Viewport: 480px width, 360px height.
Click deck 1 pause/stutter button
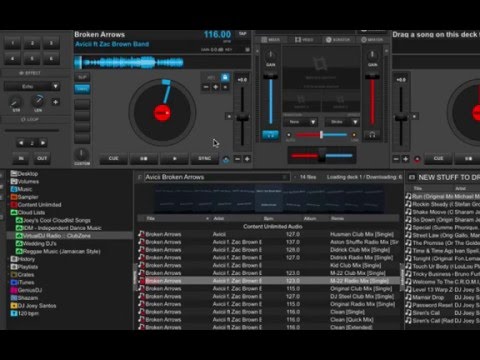(144, 159)
